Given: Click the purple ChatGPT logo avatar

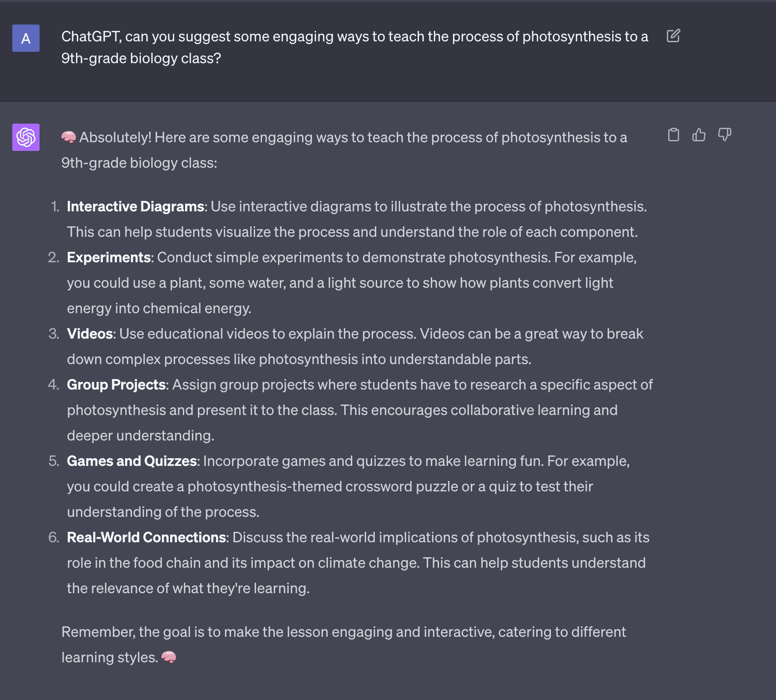Looking at the screenshot, I should tap(26, 137).
